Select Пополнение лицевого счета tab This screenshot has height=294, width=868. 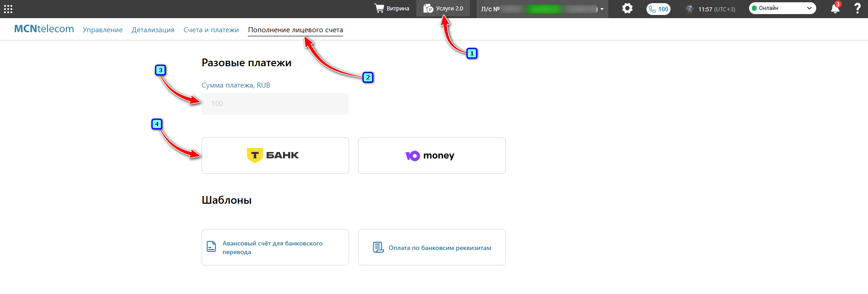pyautogui.click(x=296, y=30)
